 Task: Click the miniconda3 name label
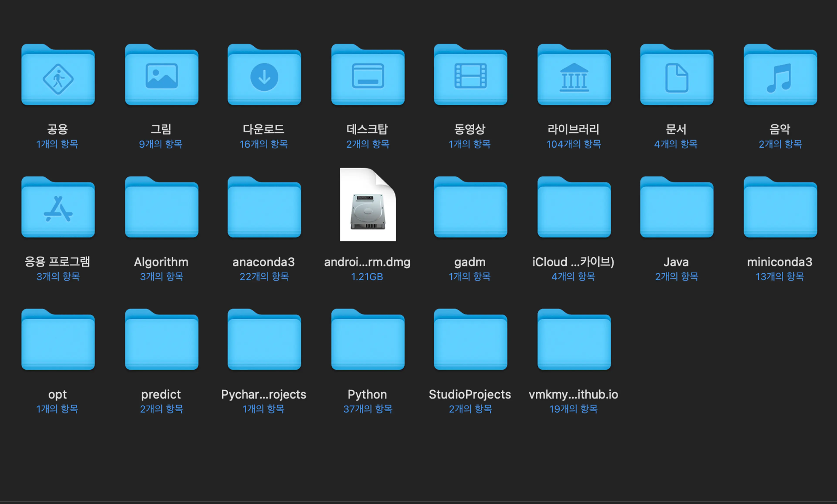tap(780, 262)
